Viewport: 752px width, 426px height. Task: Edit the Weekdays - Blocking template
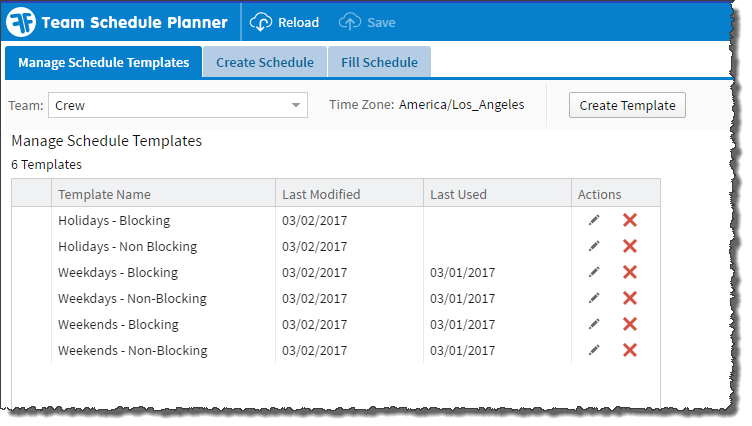[x=594, y=272]
